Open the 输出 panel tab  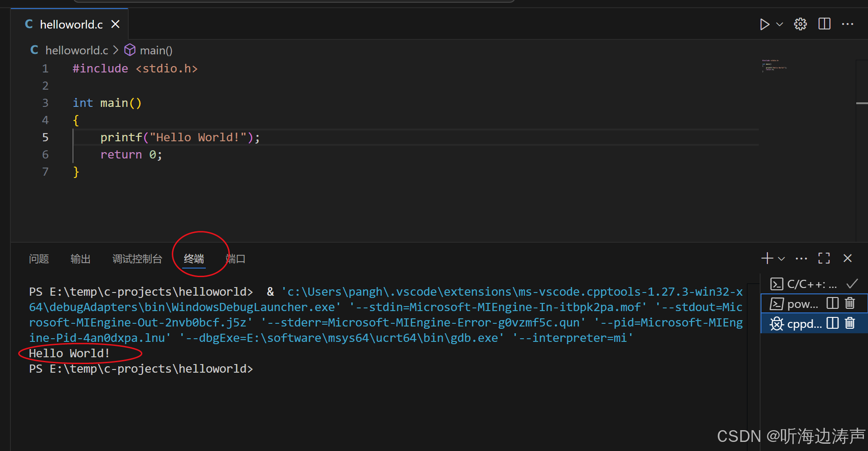point(81,259)
